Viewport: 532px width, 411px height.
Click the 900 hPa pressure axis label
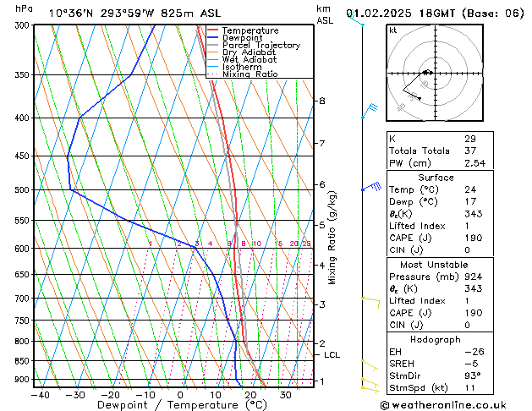(22, 379)
